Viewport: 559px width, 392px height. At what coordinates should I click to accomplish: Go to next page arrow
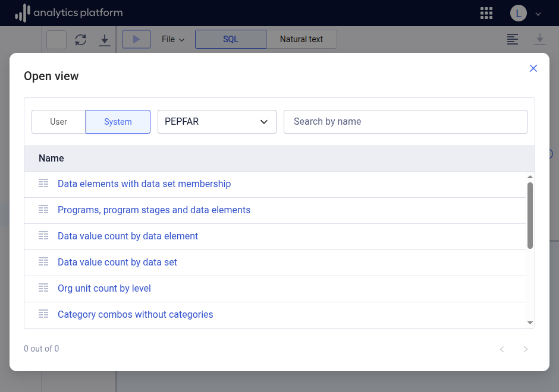(x=526, y=349)
